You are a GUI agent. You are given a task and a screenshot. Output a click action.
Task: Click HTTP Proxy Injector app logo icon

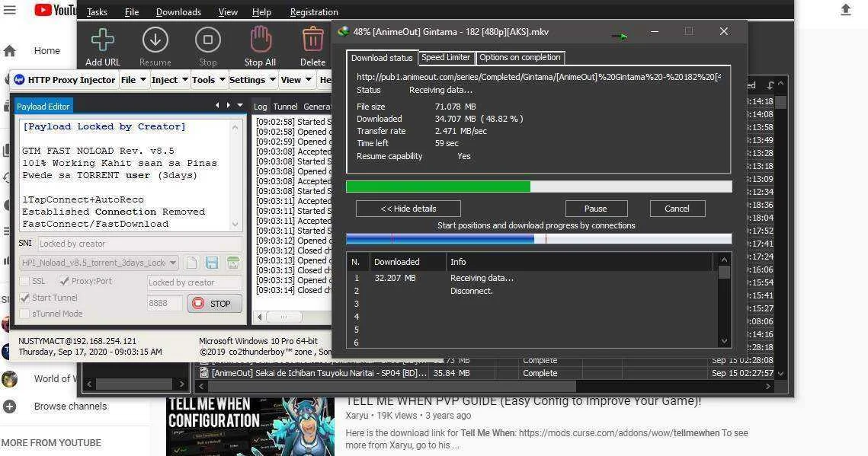19,80
